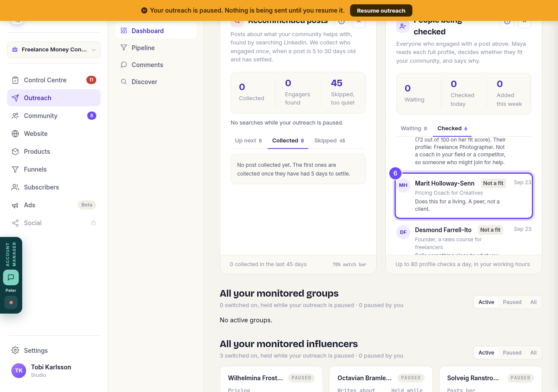Open Control Centre in the sidebar

[x=54, y=80]
